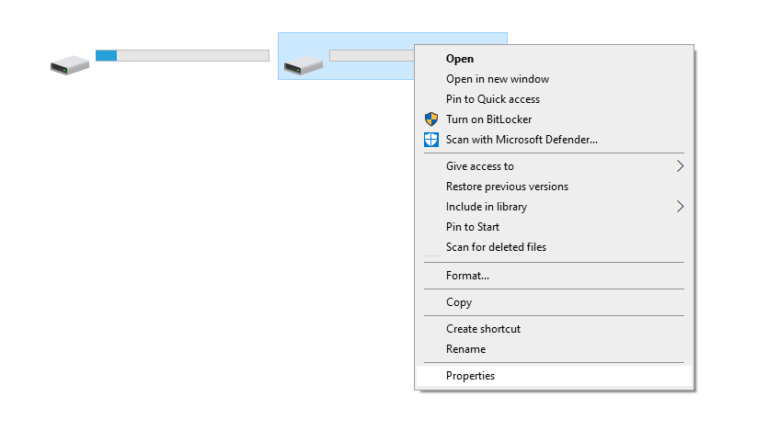
Task: Click the first drive's storage usage bar
Action: [x=182, y=55]
